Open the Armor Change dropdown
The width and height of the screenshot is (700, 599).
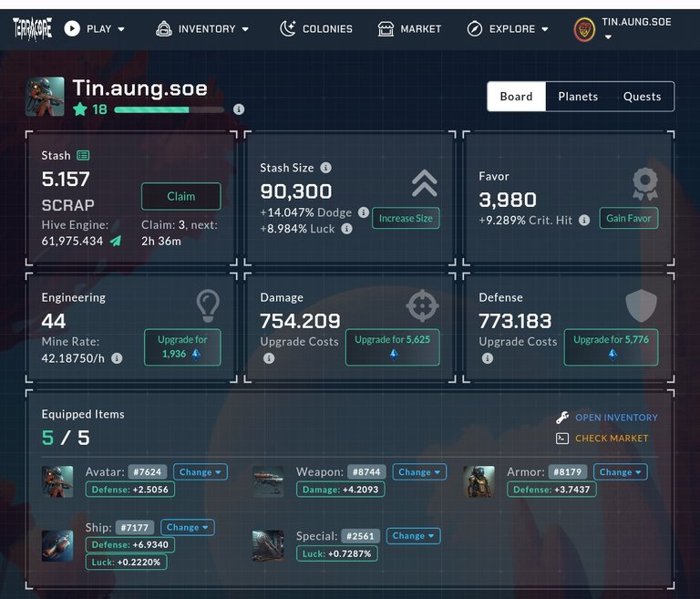(620, 472)
